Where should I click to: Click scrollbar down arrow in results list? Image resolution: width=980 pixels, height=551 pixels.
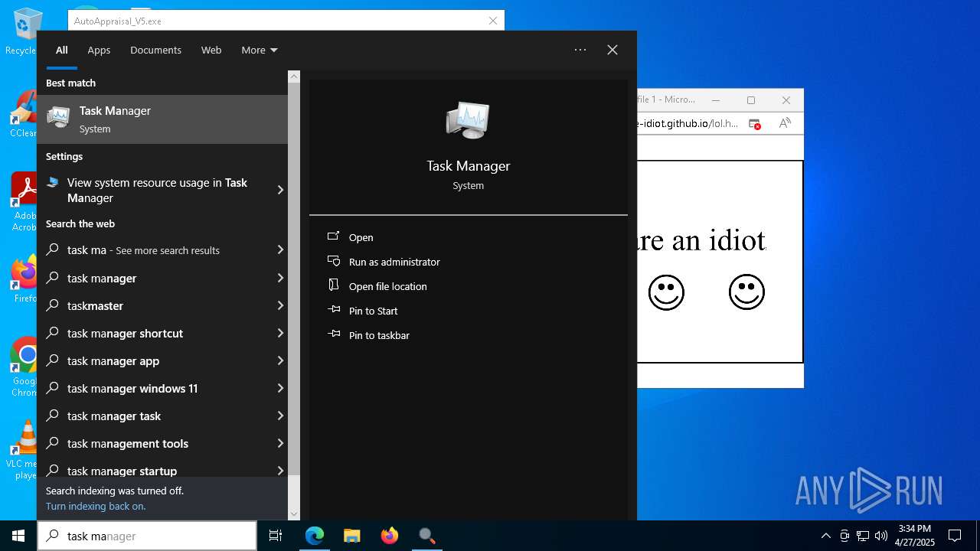tap(294, 514)
